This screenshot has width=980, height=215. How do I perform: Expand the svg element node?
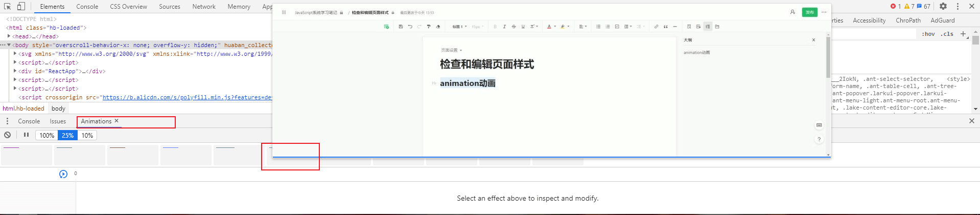[x=15, y=54]
